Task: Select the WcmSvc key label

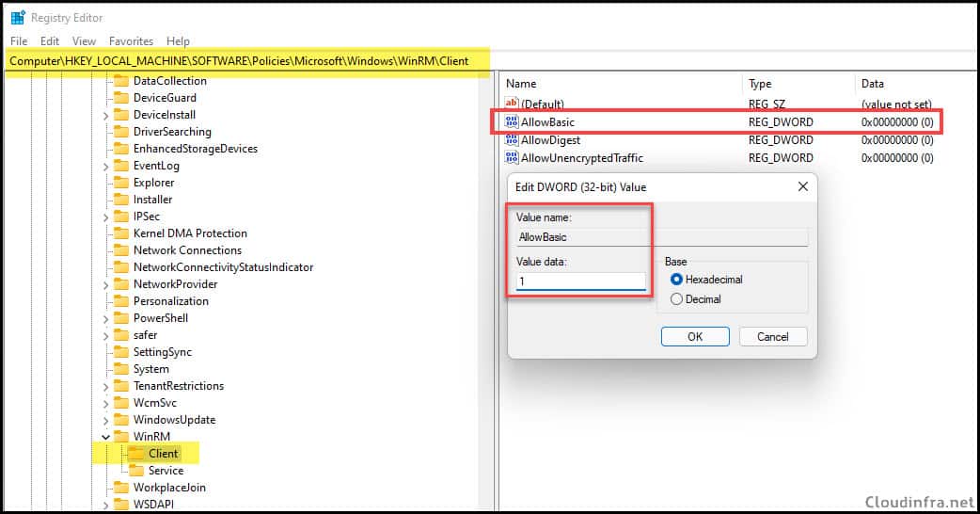Action: (x=155, y=403)
